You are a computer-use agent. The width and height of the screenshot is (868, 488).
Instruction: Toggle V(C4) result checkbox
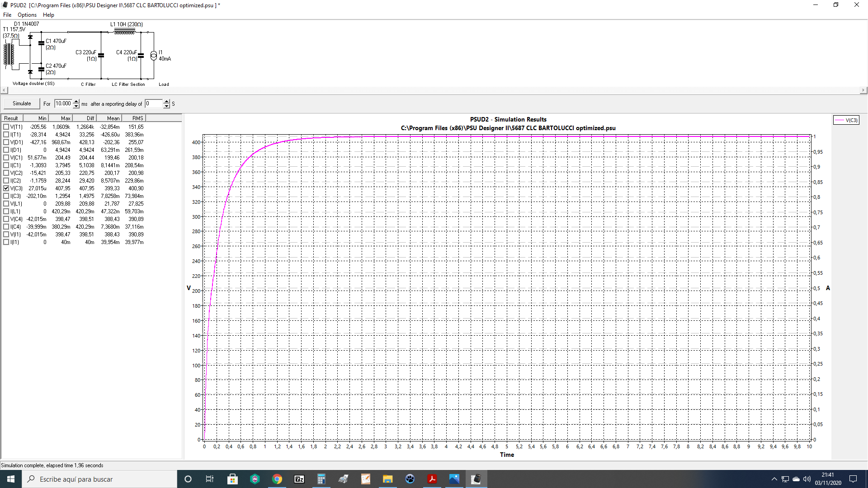click(6, 219)
